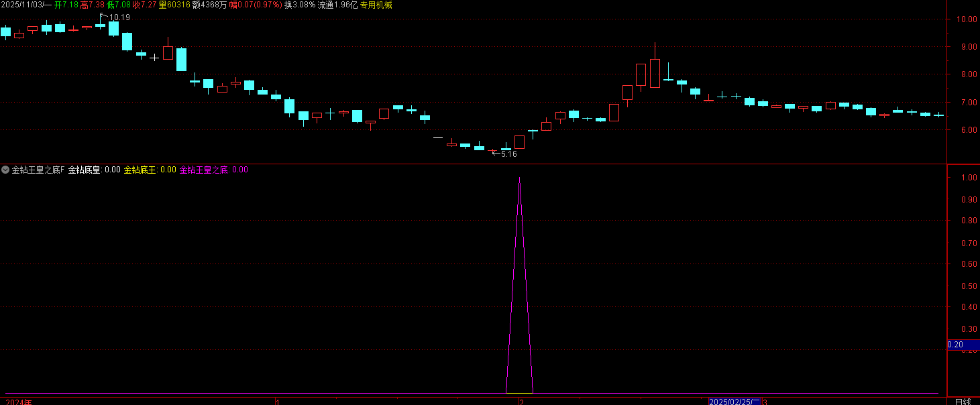The image size is (980, 405).
Task: Click the turnover rate 换3.08%
Action: pos(300,5)
